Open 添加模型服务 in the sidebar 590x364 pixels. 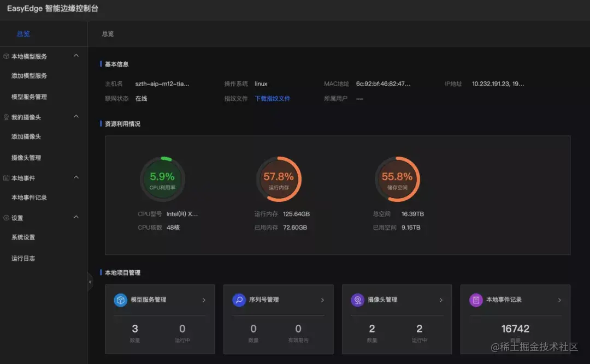pos(29,76)
